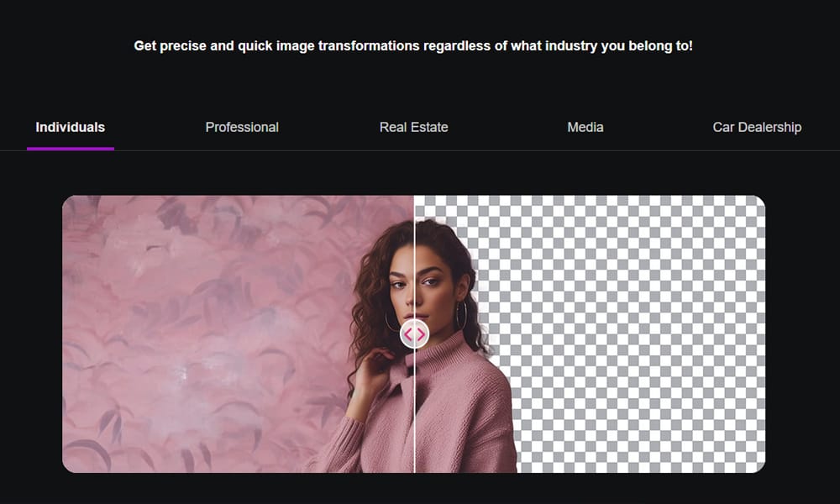The width and height of the screenshot is (840, 504).
Task: Click the before/after comparison slider handle
Action: [414, 333]
